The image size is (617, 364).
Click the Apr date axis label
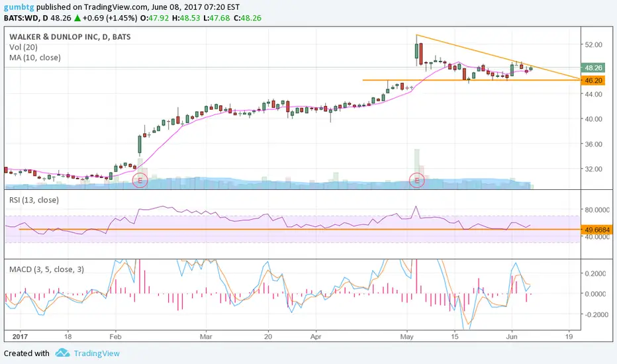click(316, 337)
